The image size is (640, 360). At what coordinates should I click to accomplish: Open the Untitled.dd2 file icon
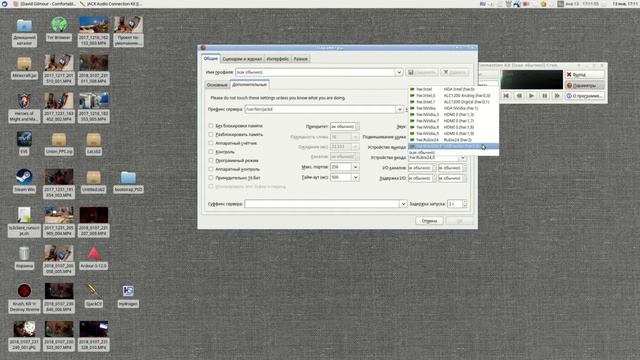tap(93, 182)
